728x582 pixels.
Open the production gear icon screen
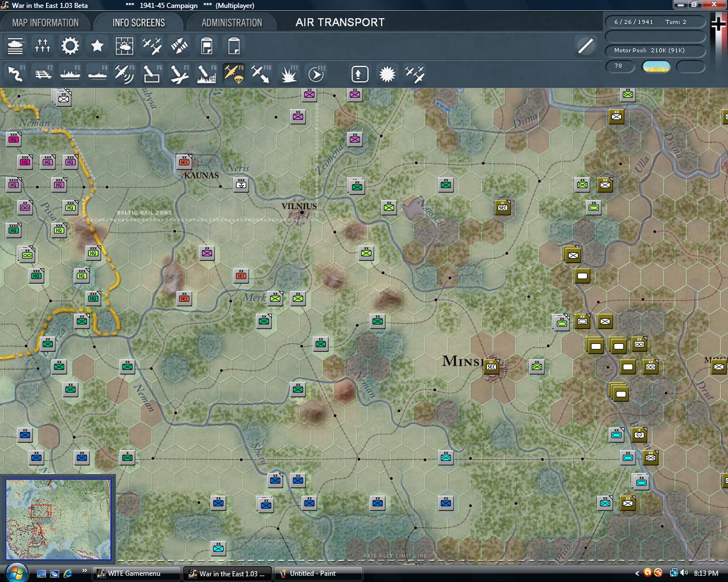pyautogui.click(x=70, y=46)
